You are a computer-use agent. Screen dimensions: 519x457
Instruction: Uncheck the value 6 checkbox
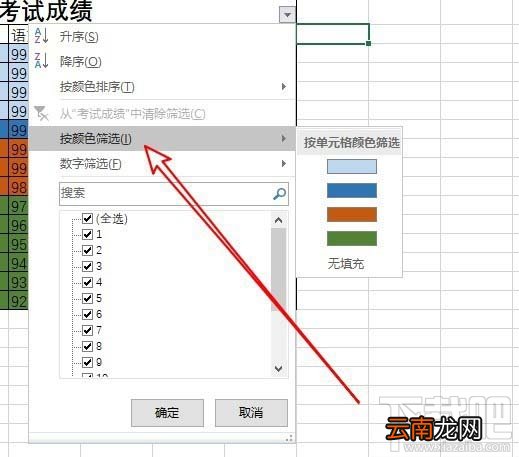point(87,314)
